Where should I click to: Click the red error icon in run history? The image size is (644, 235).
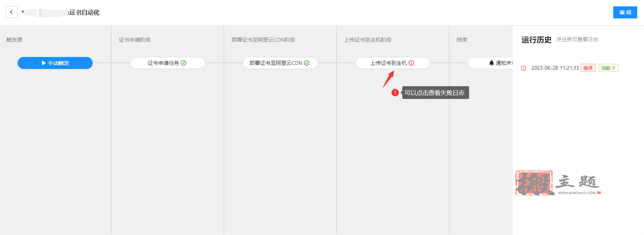point(524,68)
